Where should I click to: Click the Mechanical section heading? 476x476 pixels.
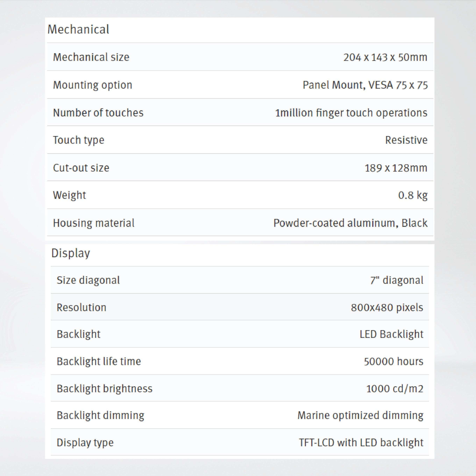[78, 29]
